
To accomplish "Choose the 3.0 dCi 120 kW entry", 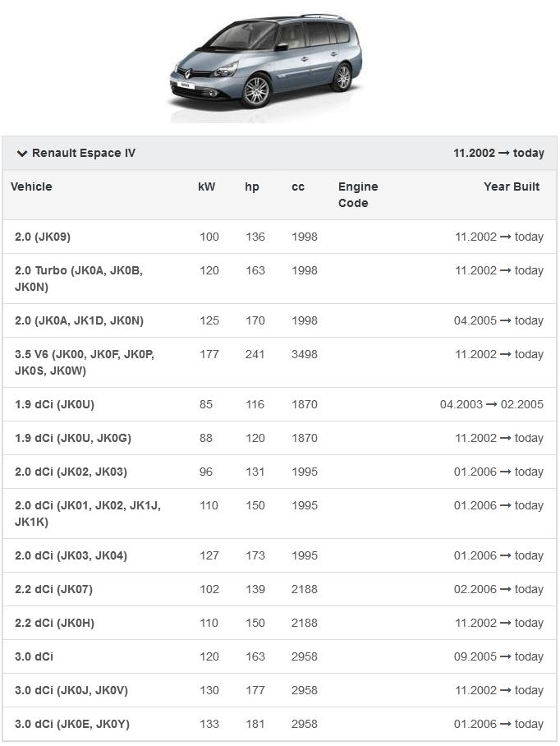I will point(34,656).
